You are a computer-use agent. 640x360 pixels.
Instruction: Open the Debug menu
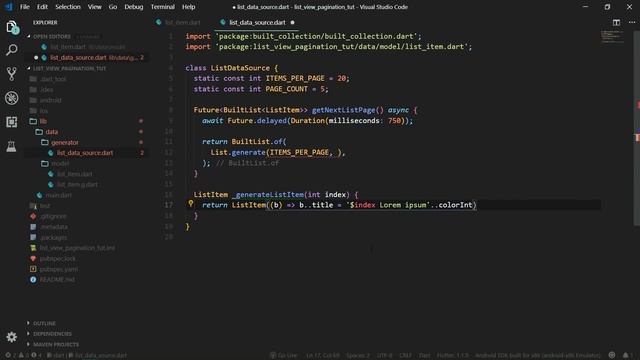[x=133, y=7]
